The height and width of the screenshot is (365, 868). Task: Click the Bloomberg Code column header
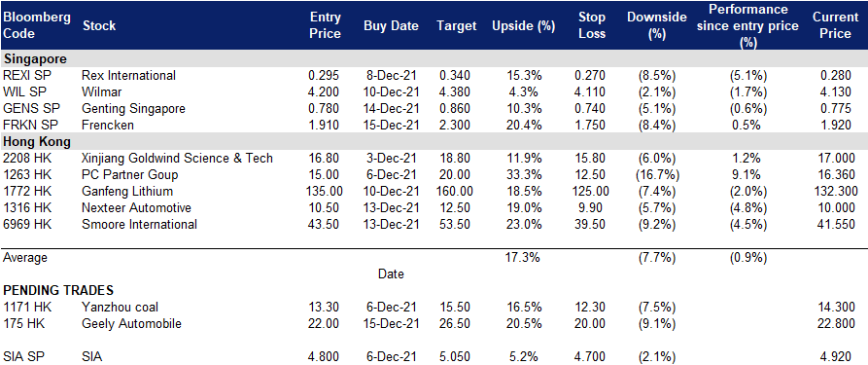[37, 25]
